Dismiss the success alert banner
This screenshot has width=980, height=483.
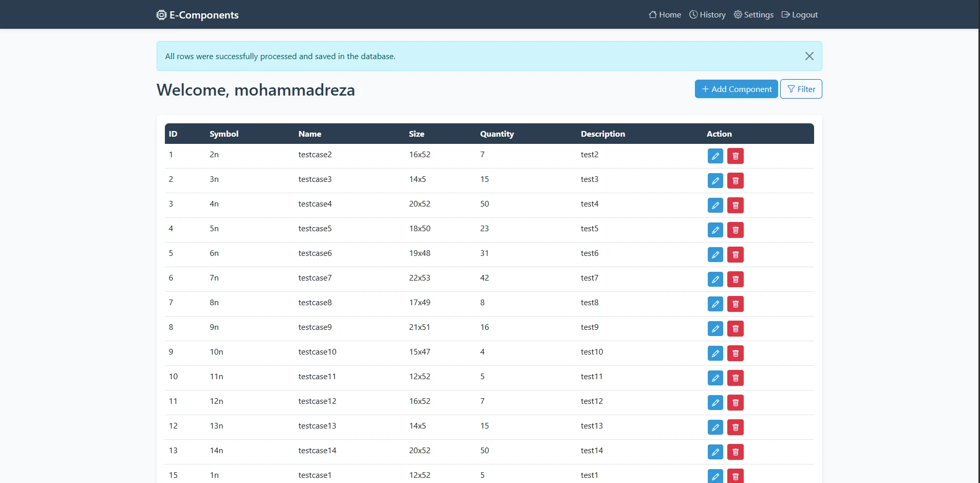click(x=809, y=56)
